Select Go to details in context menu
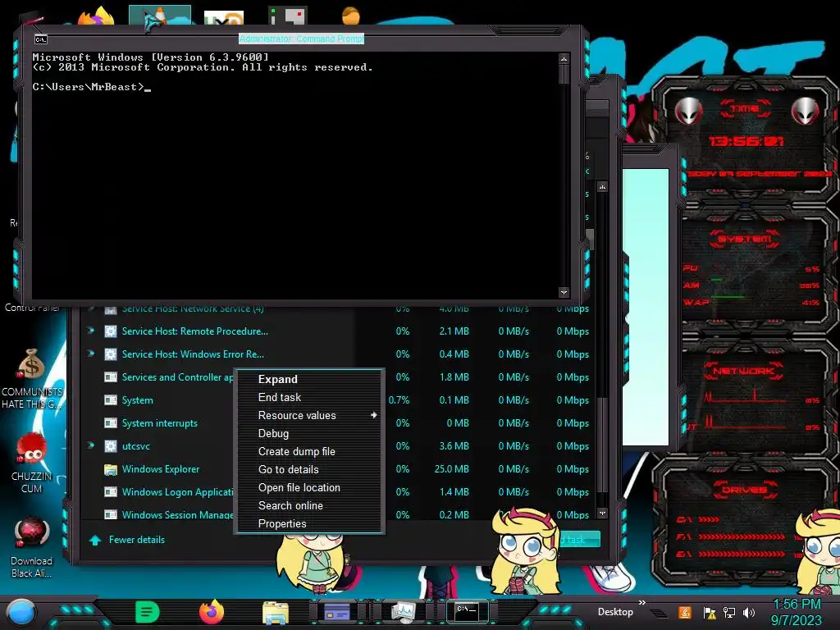840x630 pixels. (288, 470)
